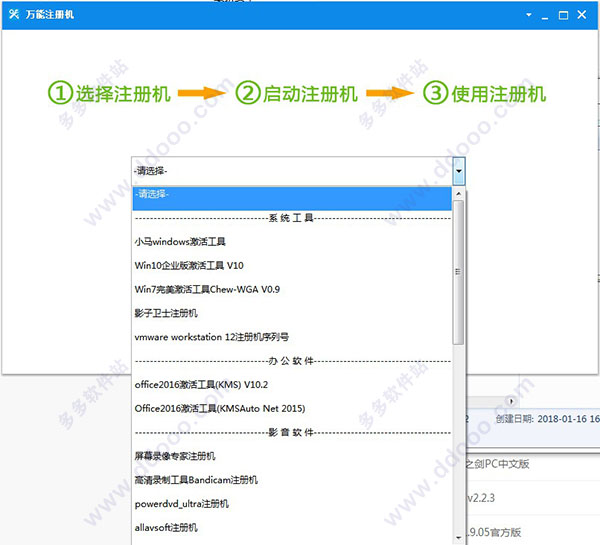This screenshot has width=600, height=545.
Task: Click the dropdown list scrollbar thumb
Action: [x=458, y=272]
